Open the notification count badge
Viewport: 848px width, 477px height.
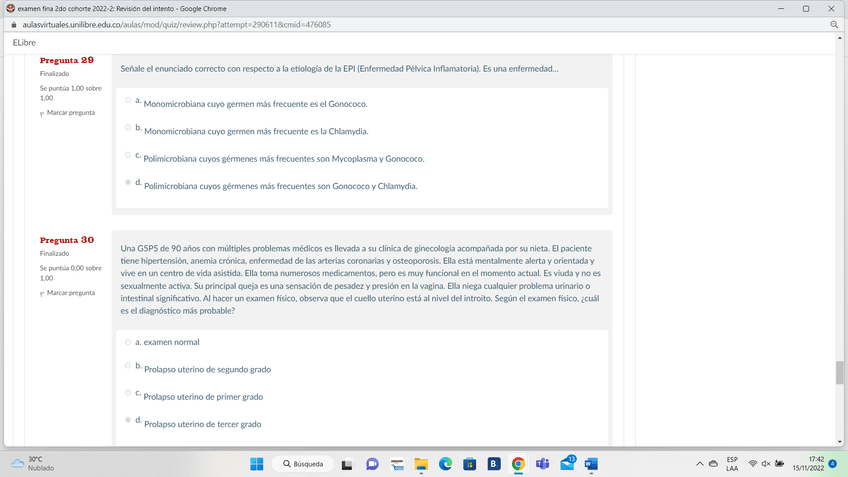(x=833, y=464)
